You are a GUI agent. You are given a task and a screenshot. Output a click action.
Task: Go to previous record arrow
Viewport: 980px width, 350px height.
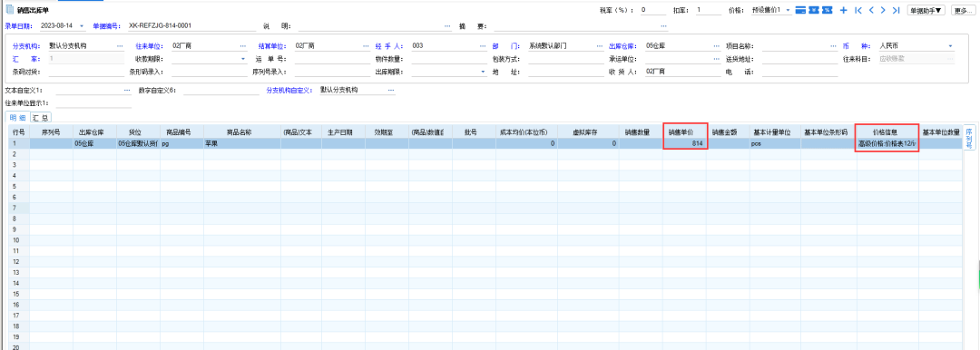871,10
